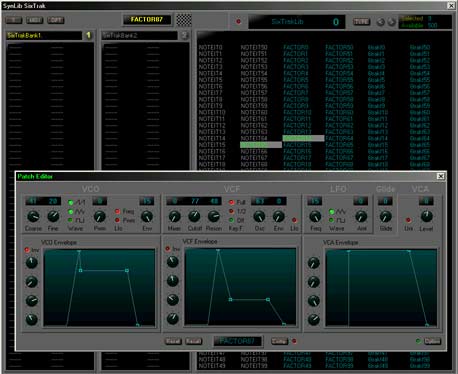This screenshot has height=374, width=458.
Task: Click the VCO Coarse value display
Action: coord(33,201)
